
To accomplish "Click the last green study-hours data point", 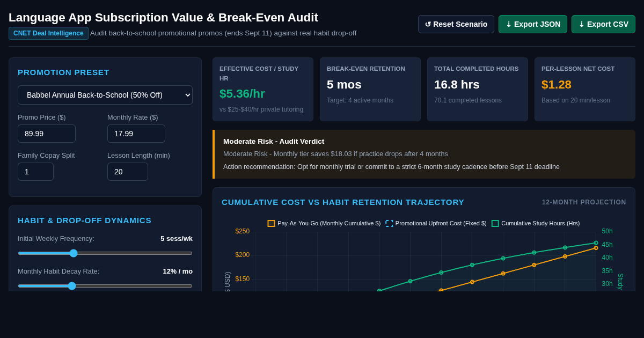I will [x=596, y=243].
